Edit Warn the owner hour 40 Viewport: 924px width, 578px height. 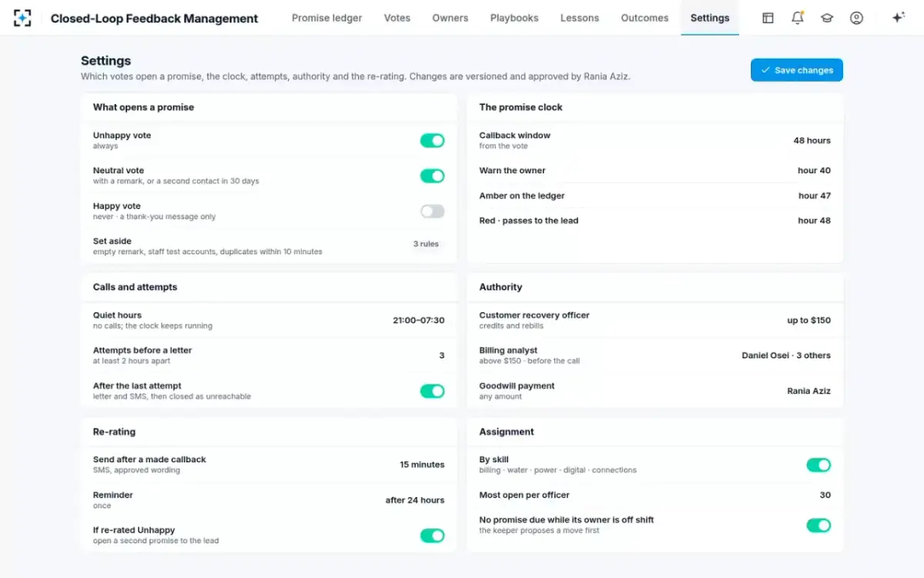[814, 170]
